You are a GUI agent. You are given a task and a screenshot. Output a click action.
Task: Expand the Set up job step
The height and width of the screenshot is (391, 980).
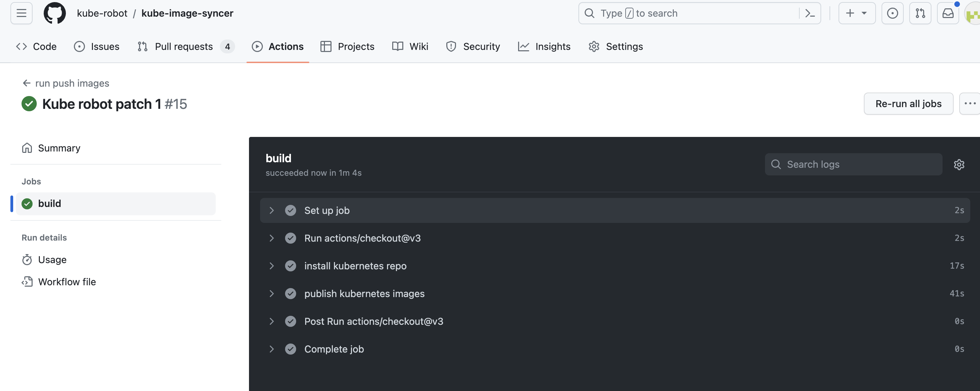click(x=272, y=210)
